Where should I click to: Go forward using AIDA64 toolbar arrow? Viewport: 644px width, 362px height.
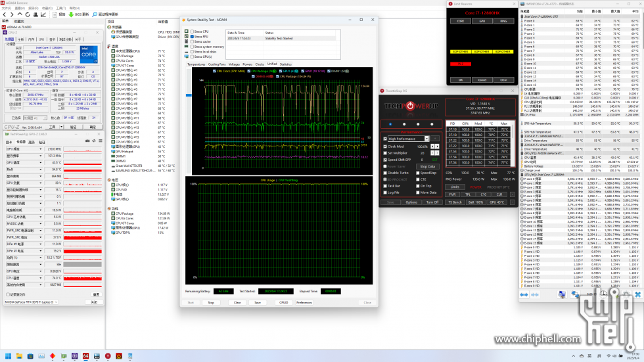(12, 14)
